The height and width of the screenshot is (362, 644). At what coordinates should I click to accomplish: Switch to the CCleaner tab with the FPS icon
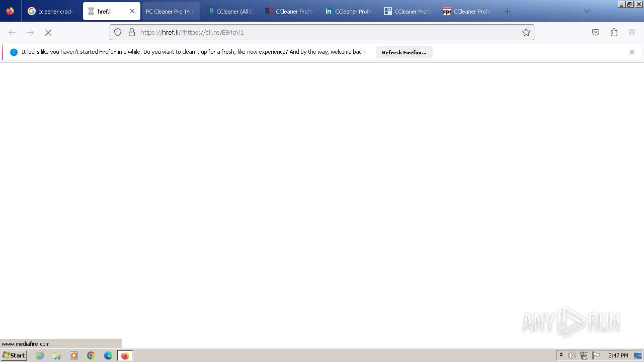[x=467, y=11]
